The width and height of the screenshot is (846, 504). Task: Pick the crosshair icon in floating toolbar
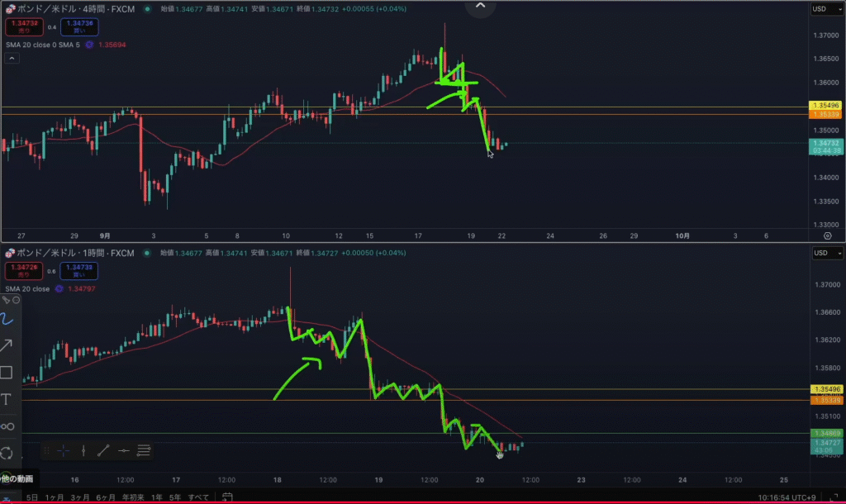coord(64,450)
